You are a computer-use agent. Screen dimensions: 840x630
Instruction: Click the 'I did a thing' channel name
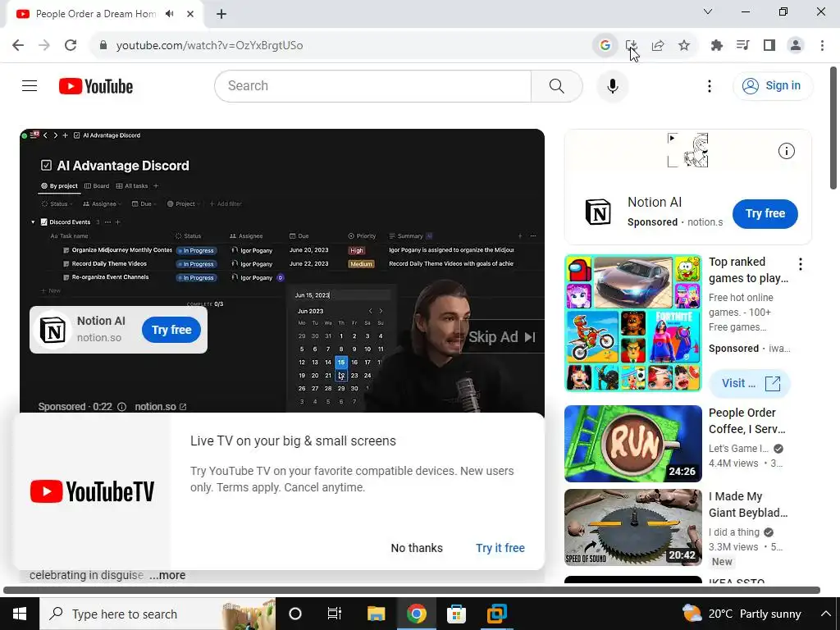click(x=734, y=532)
